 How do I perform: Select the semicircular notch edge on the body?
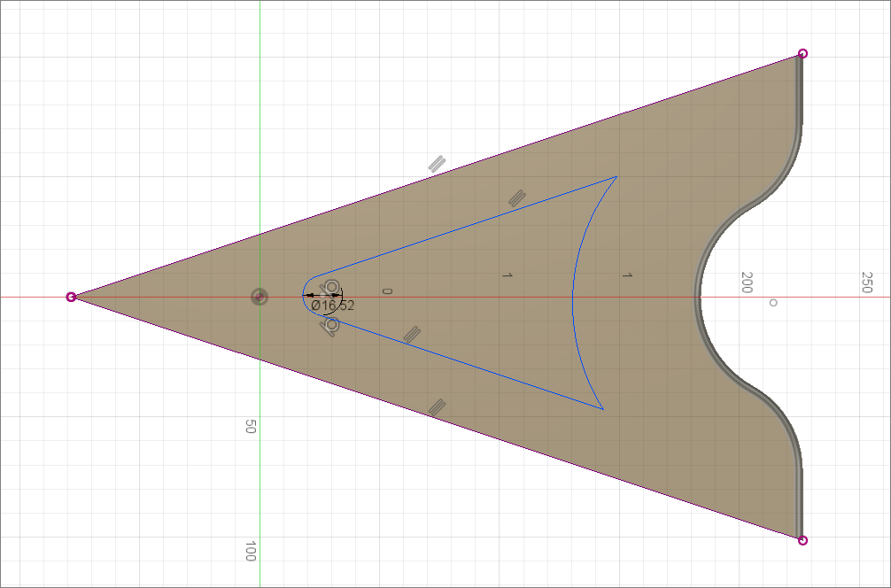tap(699, 297)
